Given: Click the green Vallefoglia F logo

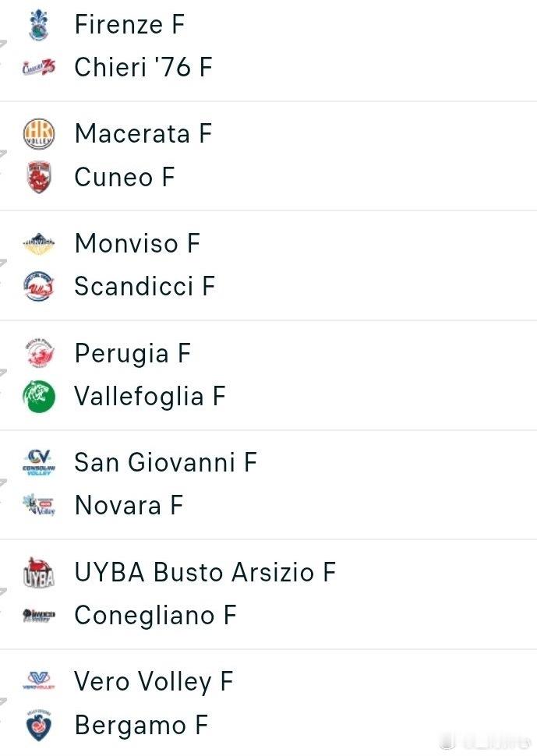Looking at the screenshot, I should [38, 397].
